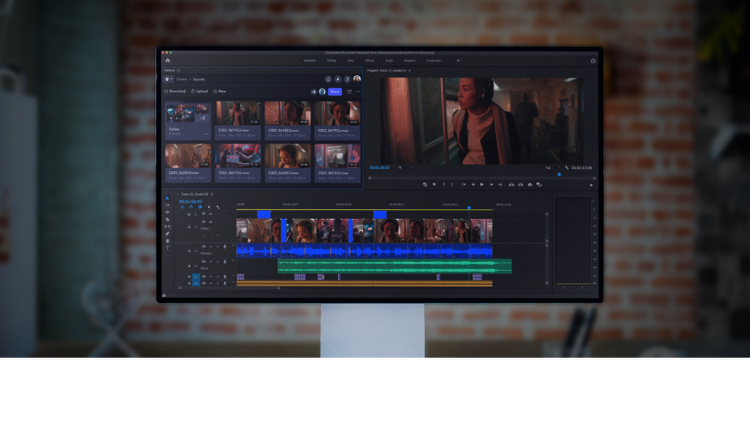Show more workspaces via overflow chevron
The image size is (750, 430).
point(458,61)
